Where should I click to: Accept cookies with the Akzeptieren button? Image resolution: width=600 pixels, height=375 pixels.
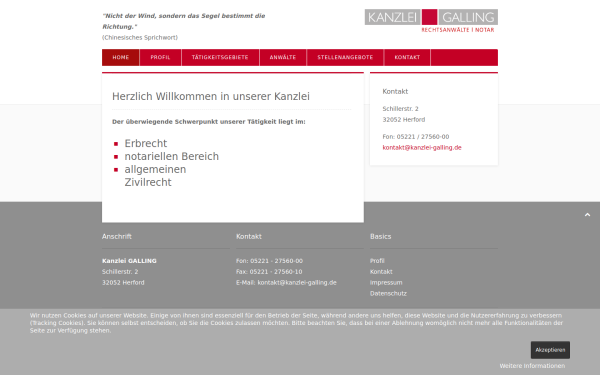click(550, 350)
